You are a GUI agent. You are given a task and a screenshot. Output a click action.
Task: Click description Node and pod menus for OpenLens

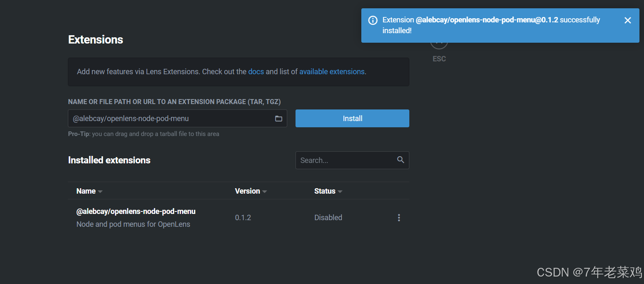[133, 224]
